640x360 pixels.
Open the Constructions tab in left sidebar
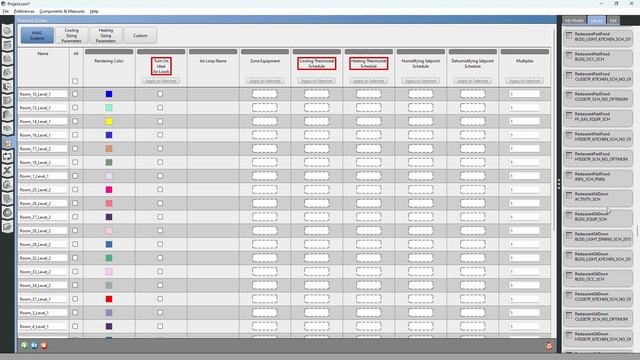[x=7, y=59]
